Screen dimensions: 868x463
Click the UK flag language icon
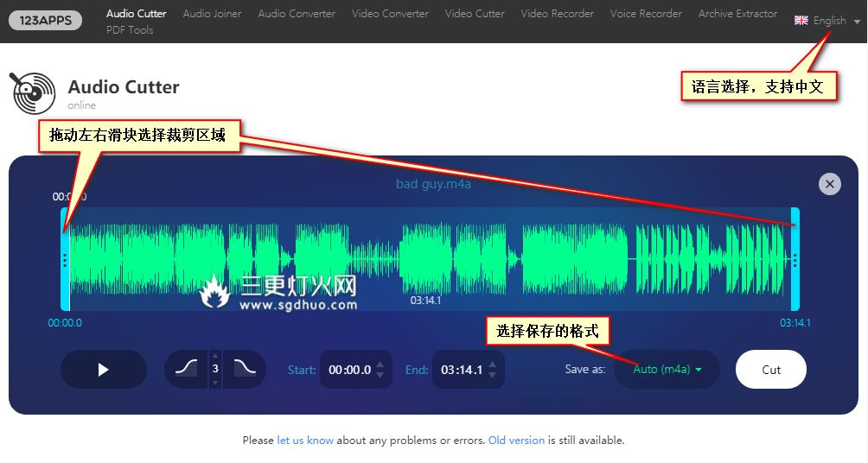(x=801, y=21)
